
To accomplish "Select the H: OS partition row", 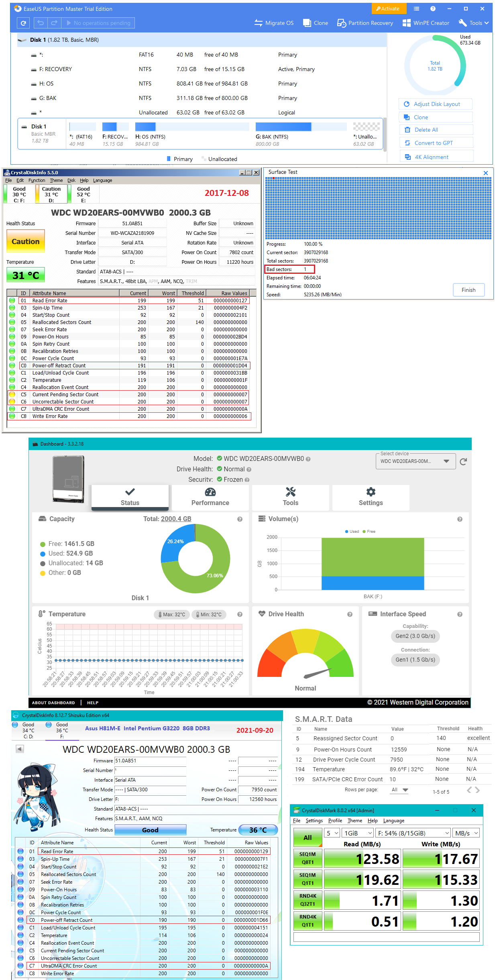I will (x=202, y=84).
